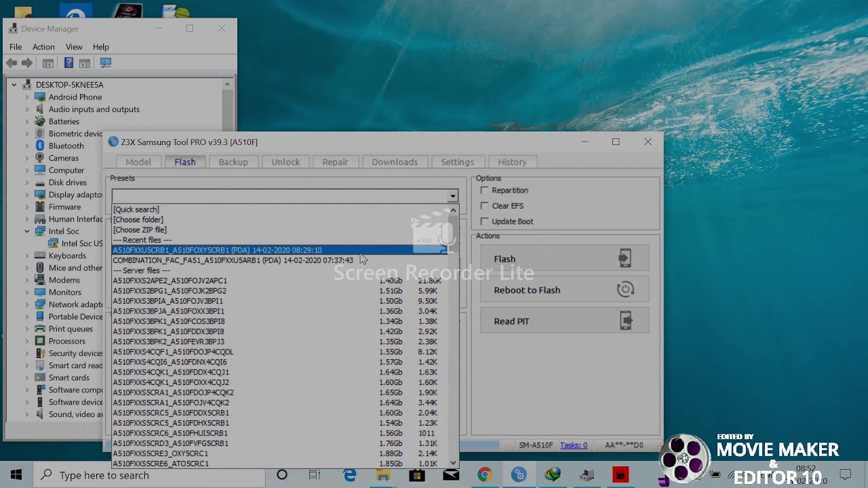Click the taskbar search box
The height and width of the screenshot is (488, 868).
(151, 475)
